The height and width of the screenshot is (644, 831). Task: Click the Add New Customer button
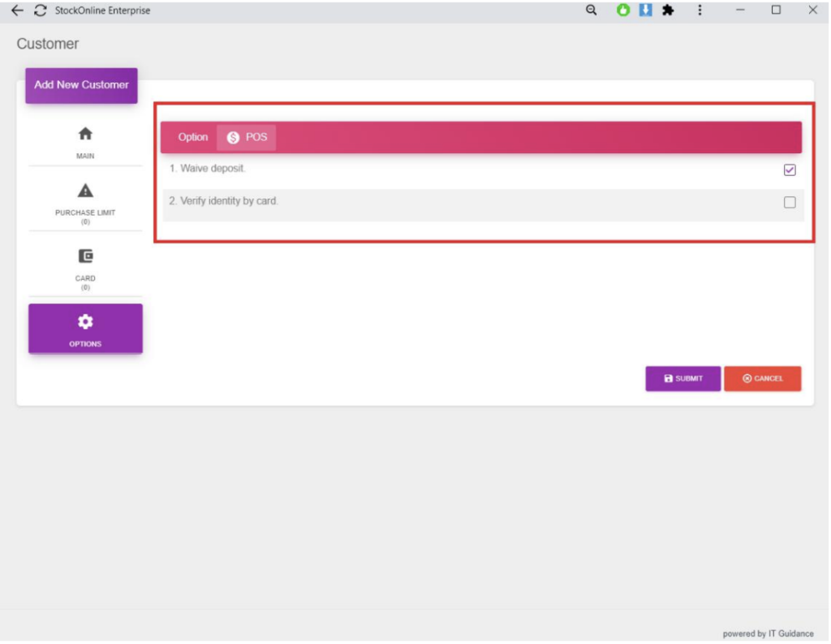(81, 85)
